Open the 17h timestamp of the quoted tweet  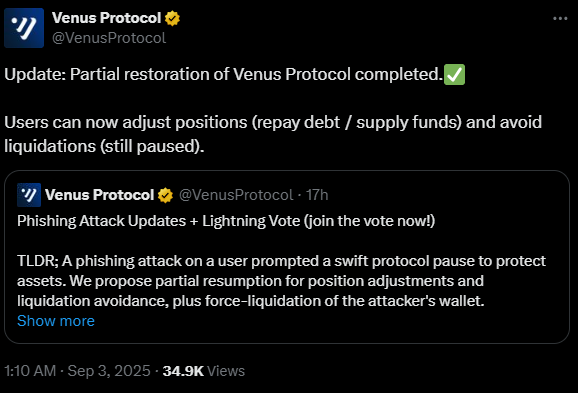coord(317,195)
